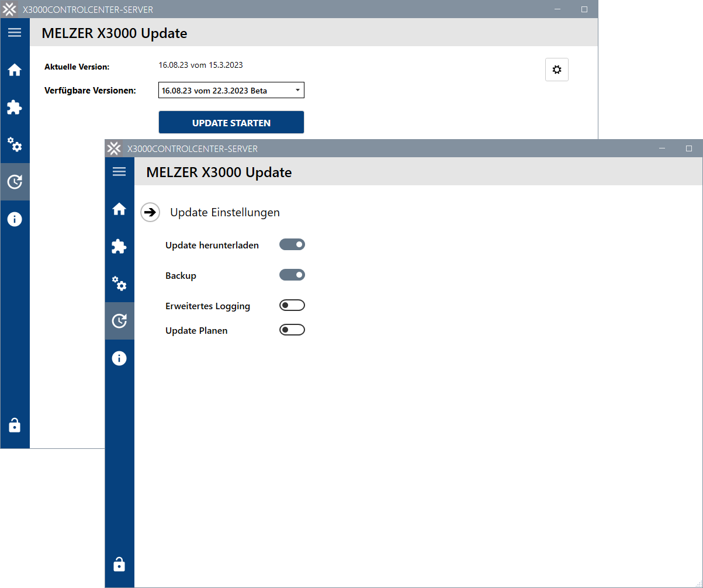Click the back arrow beside Update Einstellungen
This screenshot has height=588, width=703.
(150, 212)
